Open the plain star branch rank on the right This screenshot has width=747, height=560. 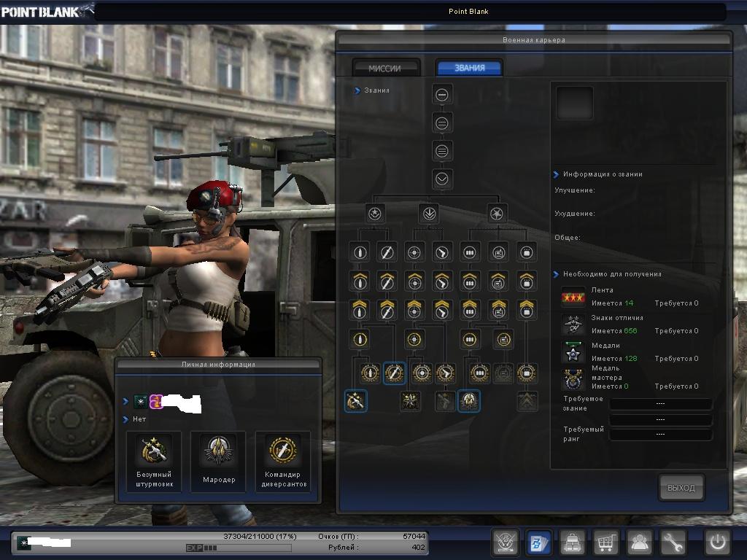(x=497, y=214)
